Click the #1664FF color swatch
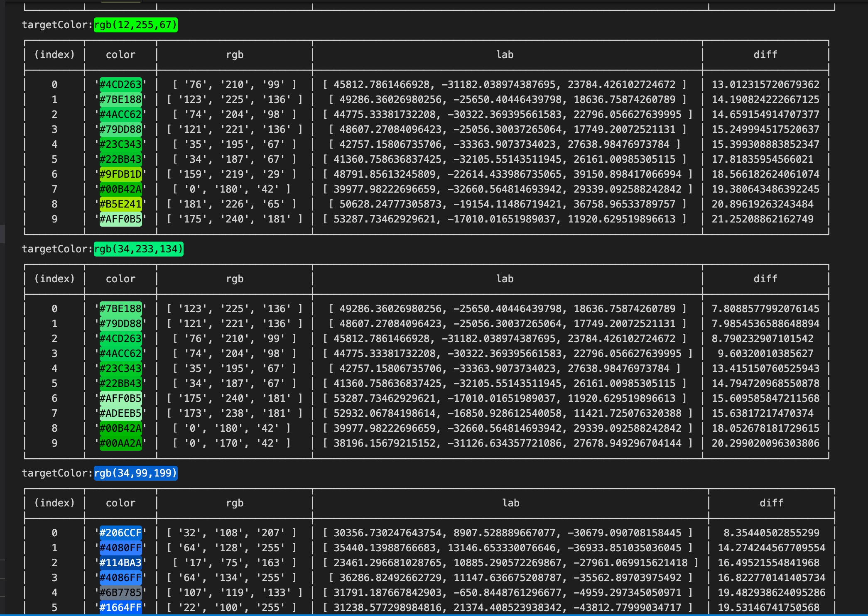The image size is (868, 616). coord(120,608)
